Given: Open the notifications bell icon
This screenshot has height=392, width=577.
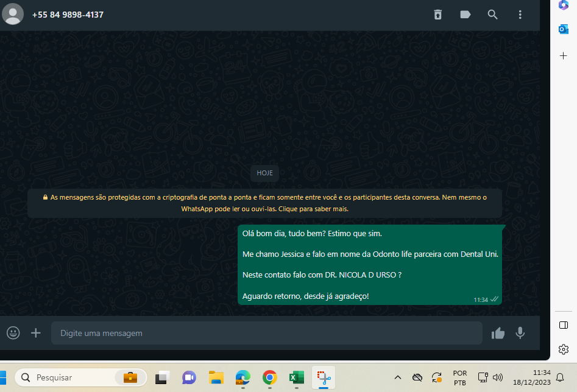Looking at the screenshot, I should [x=560, y=377].
